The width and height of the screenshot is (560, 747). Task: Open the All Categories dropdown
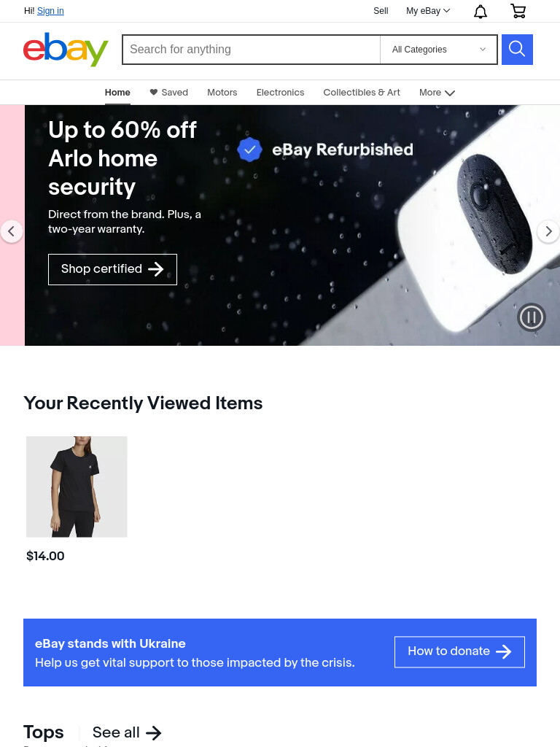point(438,50)
